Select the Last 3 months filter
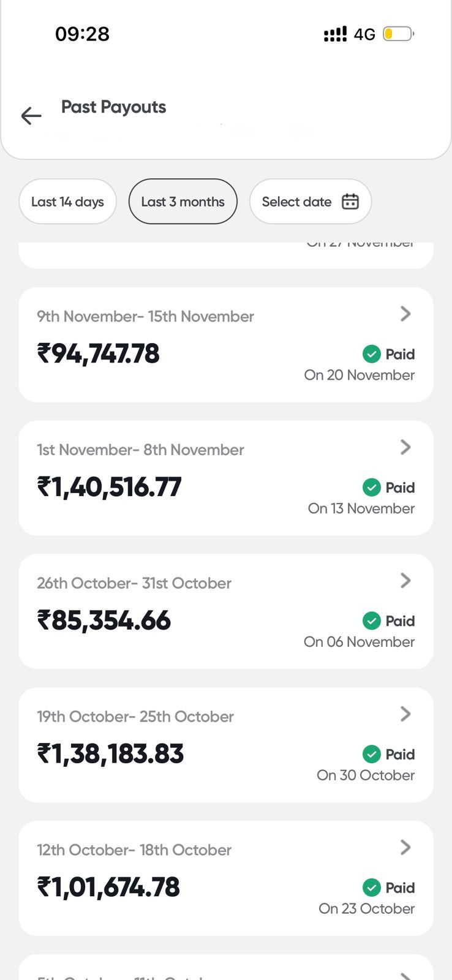 click(183, 202)
